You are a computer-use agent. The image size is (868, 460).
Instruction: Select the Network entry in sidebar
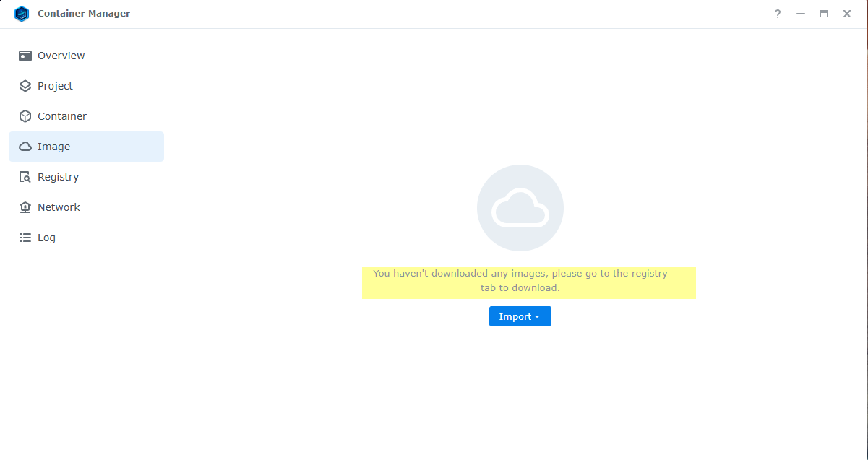point(59,207)
